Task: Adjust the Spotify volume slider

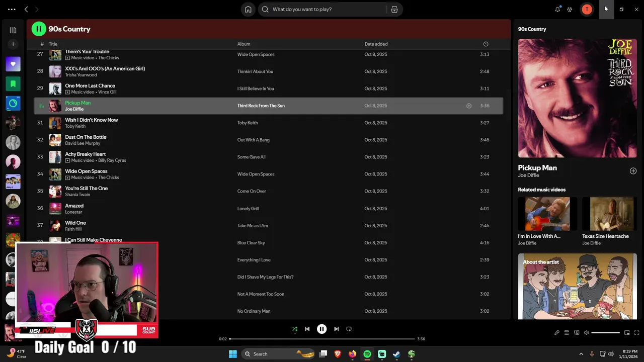Action: click(x=605, y=333)
